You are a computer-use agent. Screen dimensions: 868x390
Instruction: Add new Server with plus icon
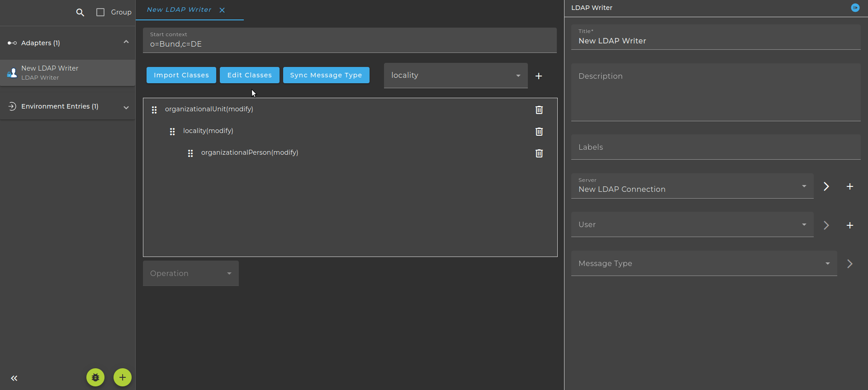[x=850, y=186]
